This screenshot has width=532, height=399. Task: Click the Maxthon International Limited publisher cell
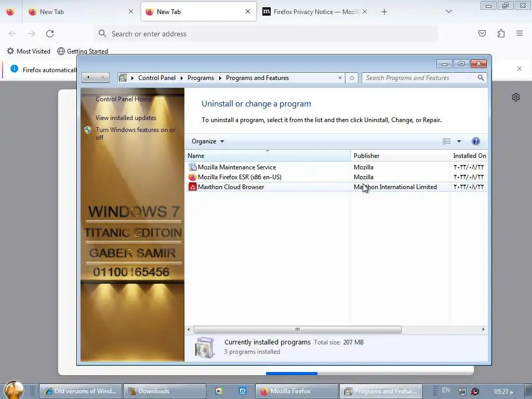[x=395, y=187]
